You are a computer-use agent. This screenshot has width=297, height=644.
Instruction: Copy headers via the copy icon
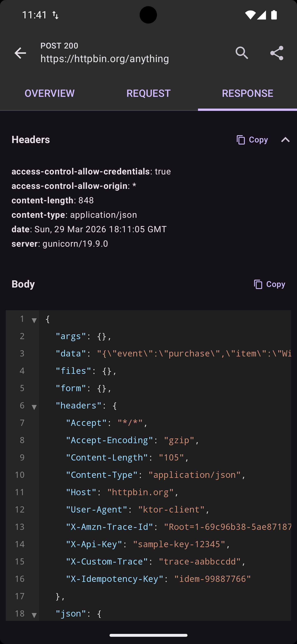(240, 140)
